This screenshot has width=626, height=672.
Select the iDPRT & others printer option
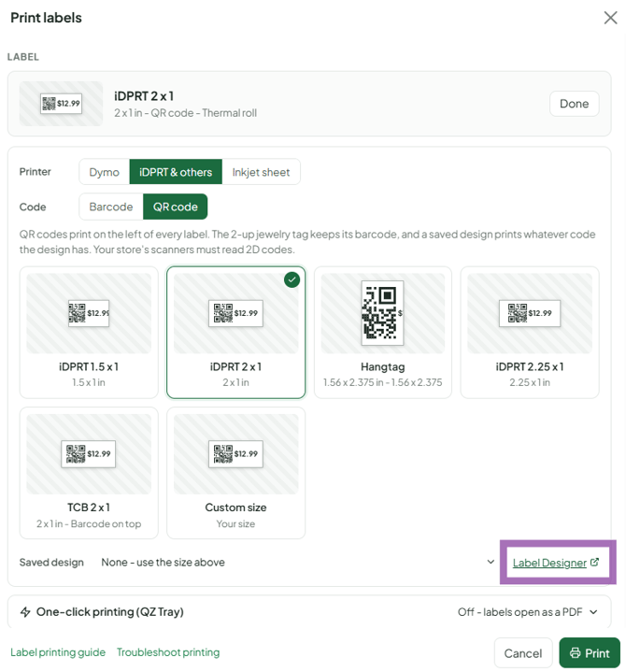click(x=176, y=172)
